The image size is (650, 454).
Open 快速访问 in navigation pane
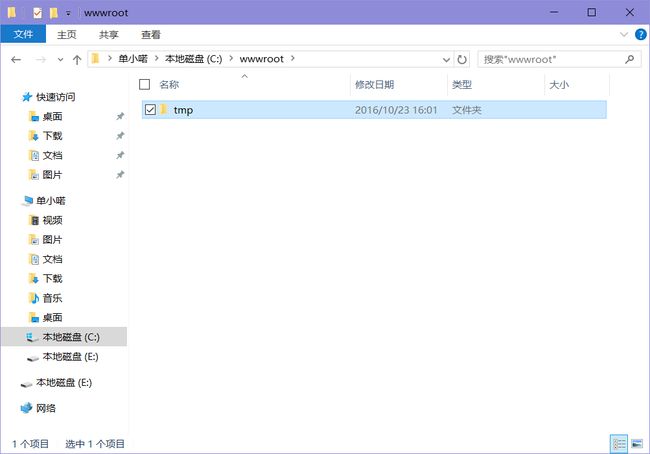(x=56, y=97)
